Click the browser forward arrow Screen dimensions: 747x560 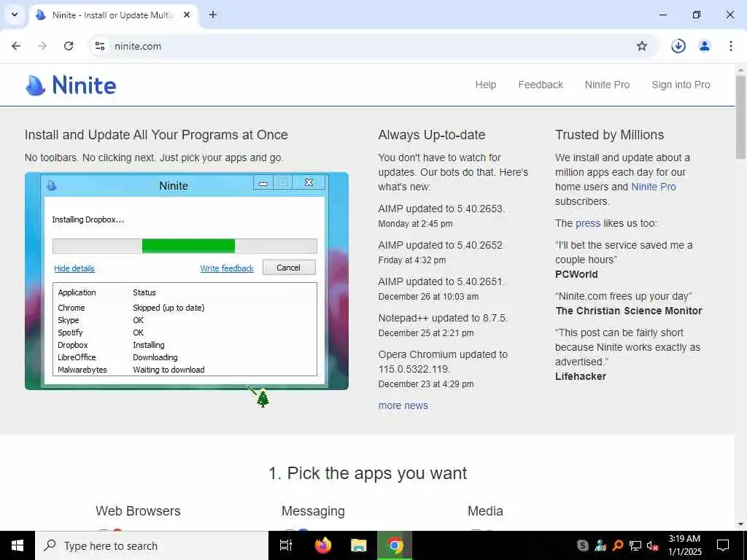click(x=42, y=46)
